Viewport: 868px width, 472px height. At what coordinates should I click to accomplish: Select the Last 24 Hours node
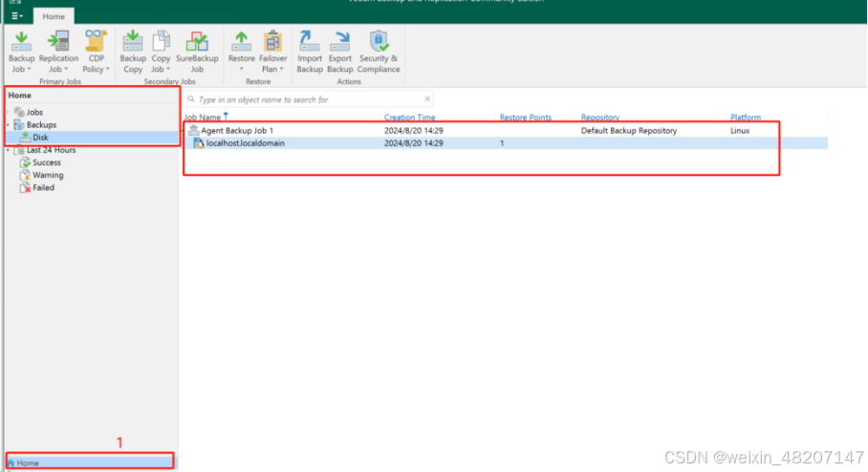51,150
